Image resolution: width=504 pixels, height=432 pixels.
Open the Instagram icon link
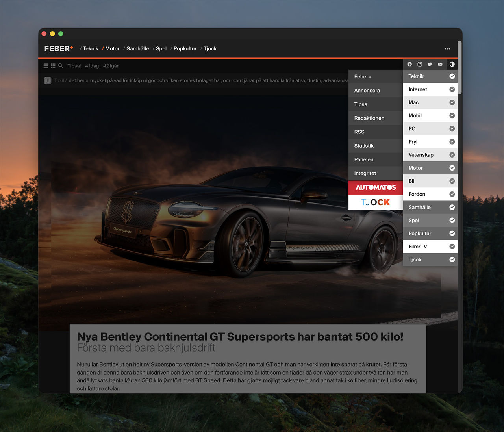(x=420, y=64)
